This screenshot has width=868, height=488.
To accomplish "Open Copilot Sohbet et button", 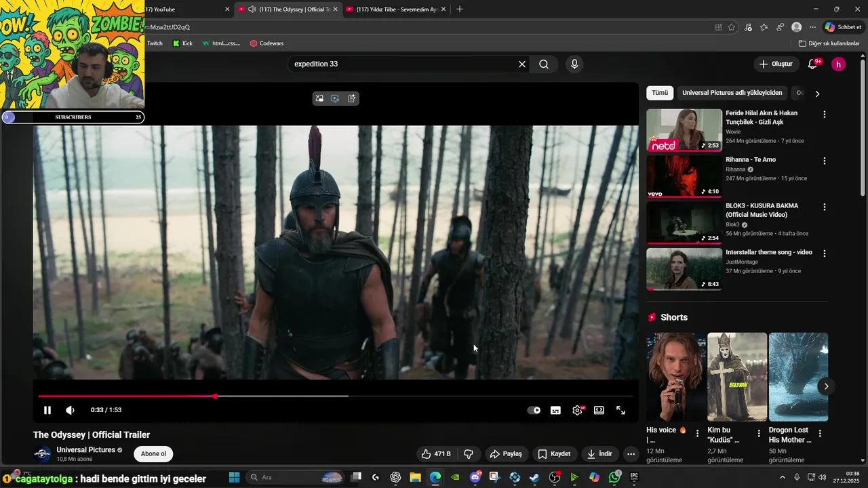I will (x=843, y=27).
